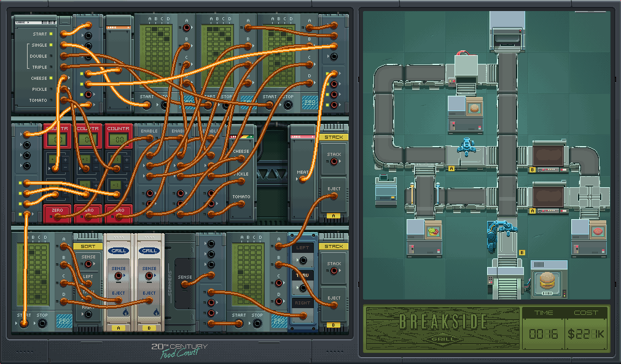The image size is (621, 364).
Task: Click the upper plus button on the third counter
Action: (x=127, y=160)
